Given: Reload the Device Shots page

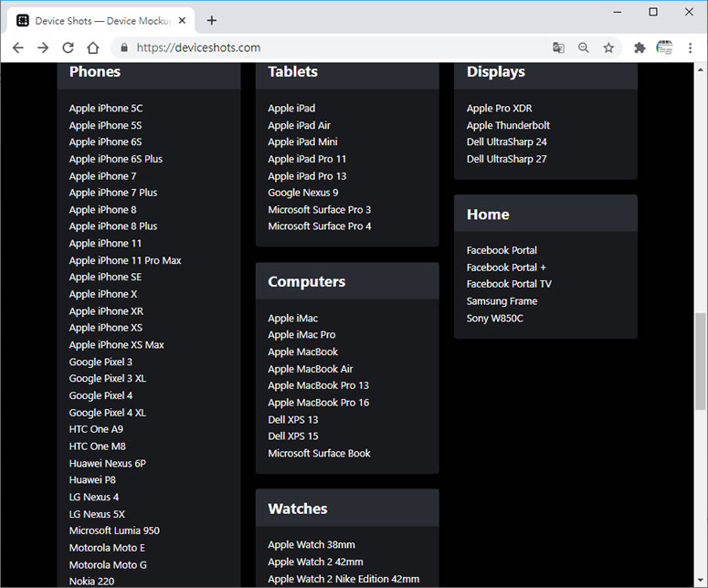Looking at the screenshot, I should coord(69,47).
